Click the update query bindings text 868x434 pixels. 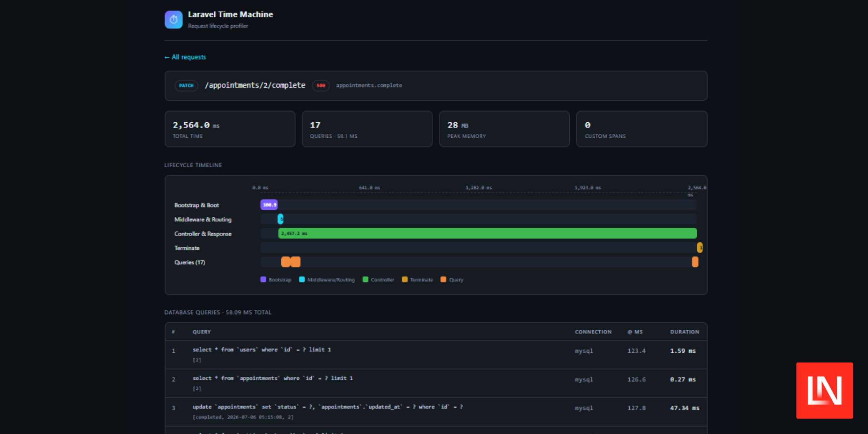pos(243,417)
